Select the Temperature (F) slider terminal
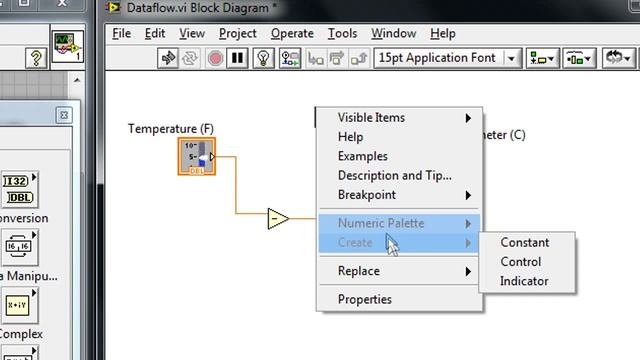 [197, 157]
